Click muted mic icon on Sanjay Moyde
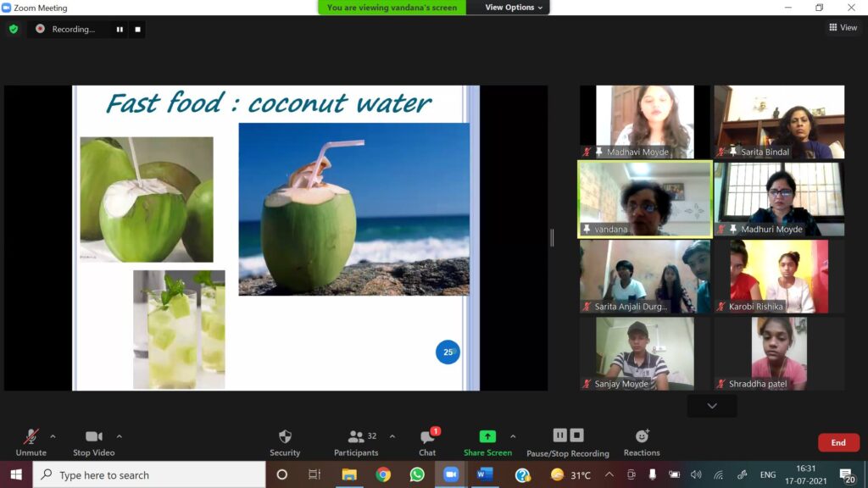Image resolution: width=868 pixels, height=488 pixels. pos(587,384)
